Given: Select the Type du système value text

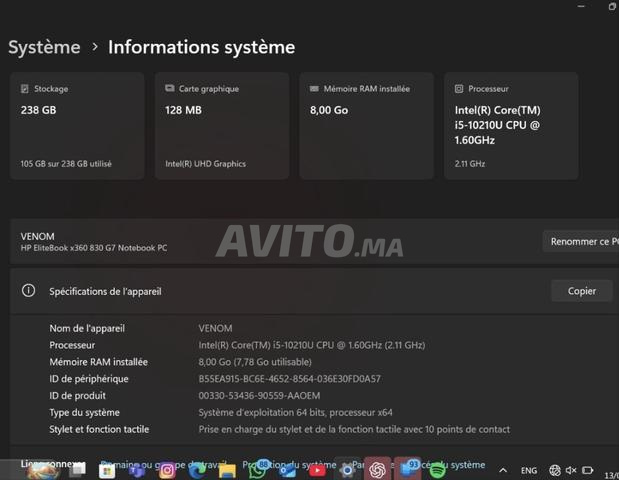Looking at the screenshot, I should (295, 412).
